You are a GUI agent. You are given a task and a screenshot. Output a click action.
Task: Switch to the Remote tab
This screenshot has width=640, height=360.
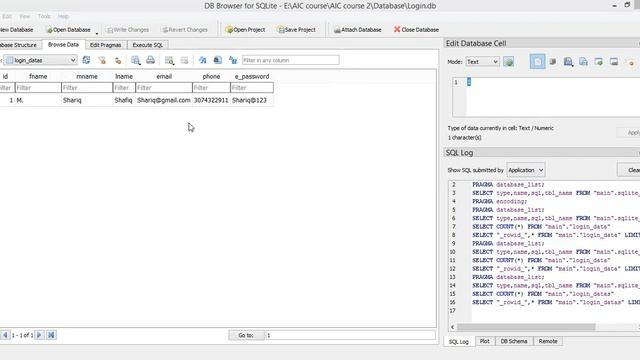coord(548,341)
